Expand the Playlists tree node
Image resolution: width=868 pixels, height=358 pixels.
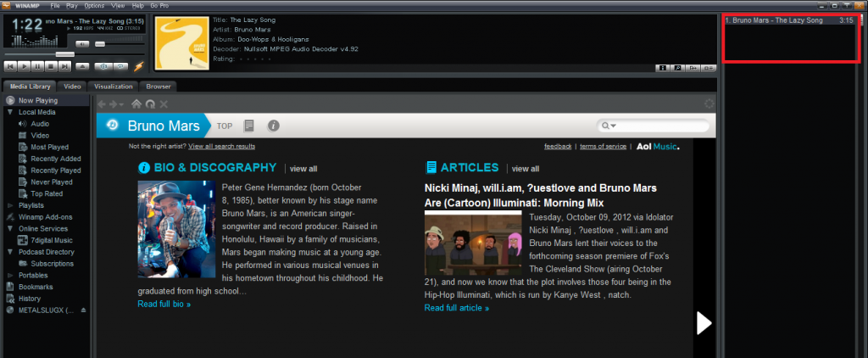[x=10, y=205]
